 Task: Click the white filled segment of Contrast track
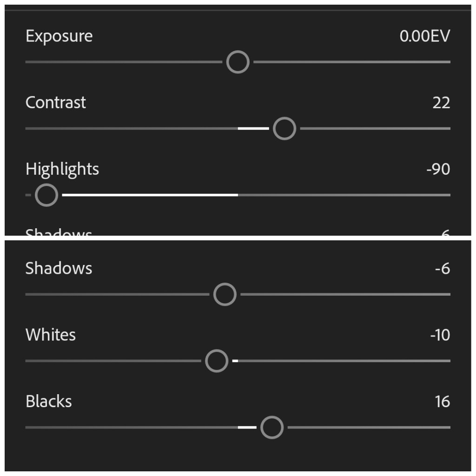253,128
